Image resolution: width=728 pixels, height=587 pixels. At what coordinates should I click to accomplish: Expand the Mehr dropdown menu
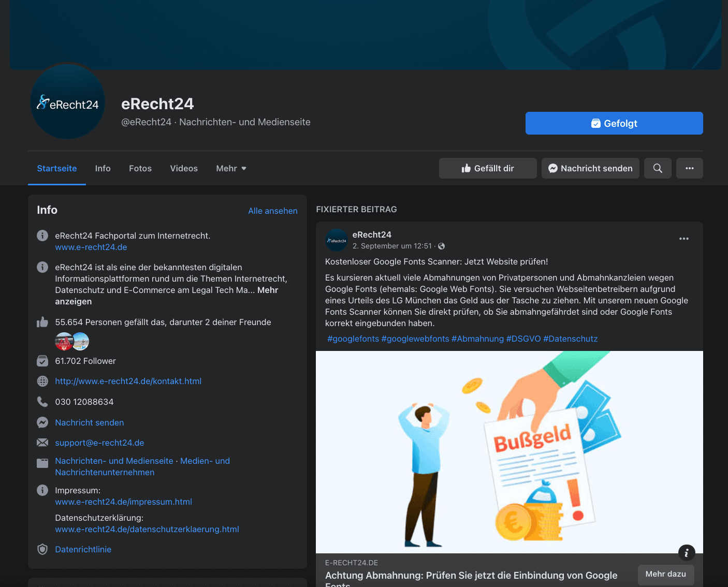[231, 168]
